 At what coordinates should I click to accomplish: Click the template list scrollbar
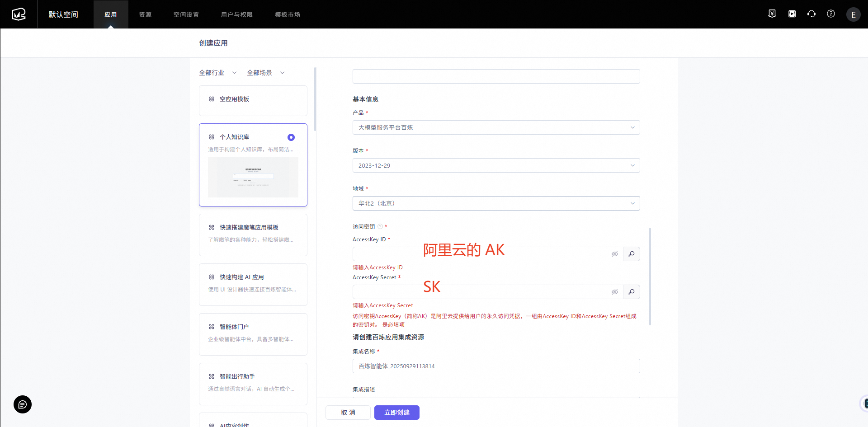coord(315,99)
